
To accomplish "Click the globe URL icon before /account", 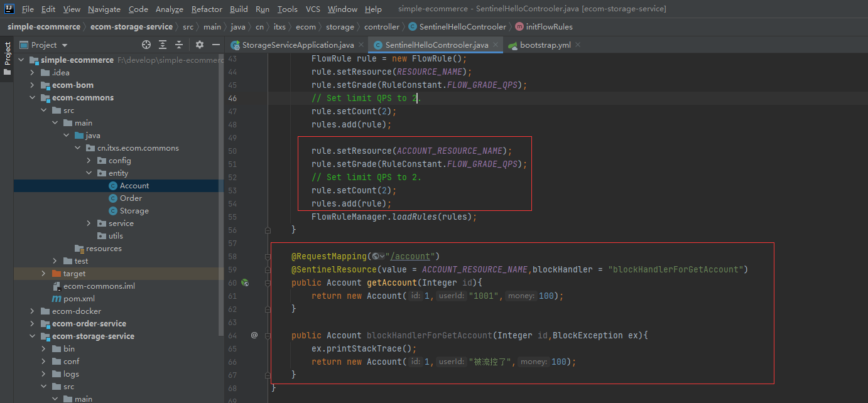I will pos(378,256).
